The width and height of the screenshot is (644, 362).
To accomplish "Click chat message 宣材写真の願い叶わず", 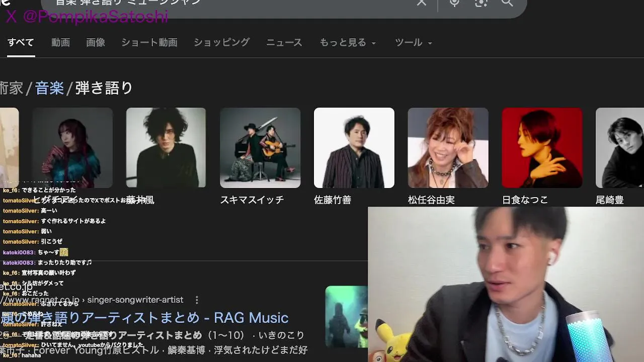I will (x=49, y=273).
